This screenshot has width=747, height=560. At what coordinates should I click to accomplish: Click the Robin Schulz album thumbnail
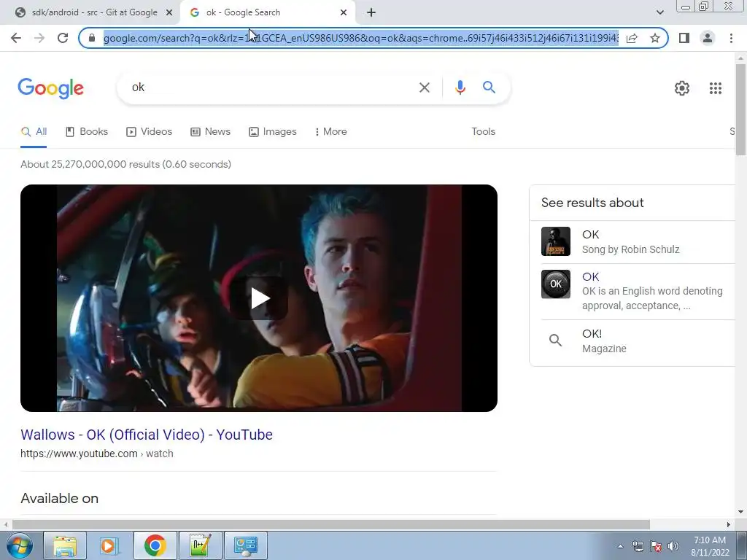click(x=555, y=241)
